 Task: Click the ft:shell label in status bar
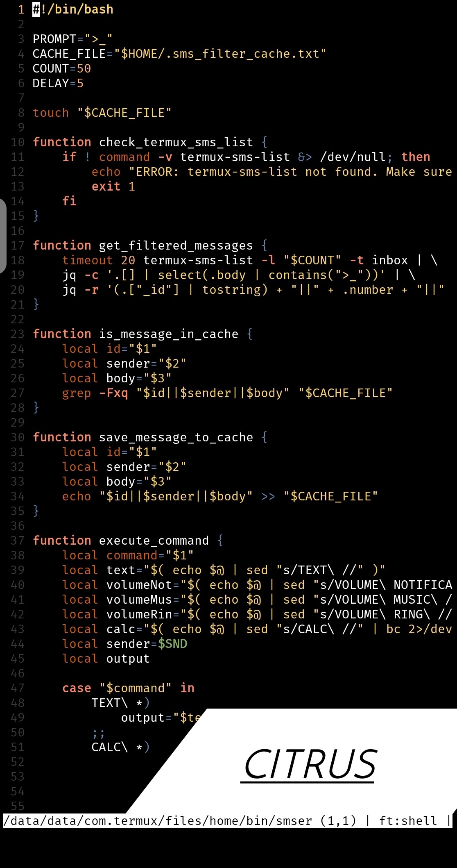click(408, 821)
